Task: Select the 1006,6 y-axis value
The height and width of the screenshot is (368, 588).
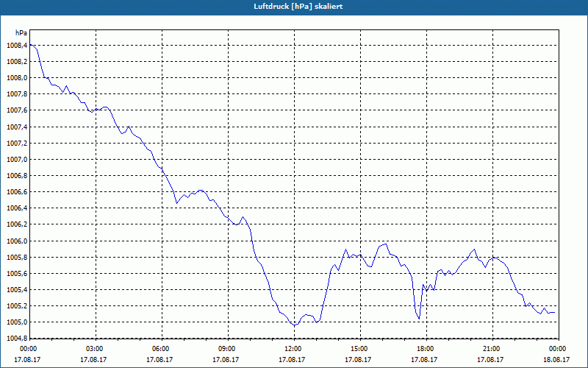Action: pyautogui.click(x=17, y=192)
